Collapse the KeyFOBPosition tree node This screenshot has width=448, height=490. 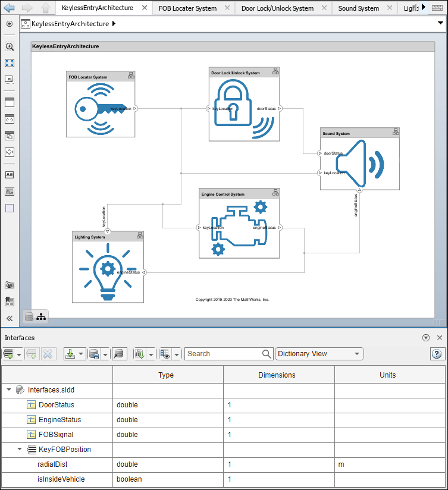[x=20, y=450]
